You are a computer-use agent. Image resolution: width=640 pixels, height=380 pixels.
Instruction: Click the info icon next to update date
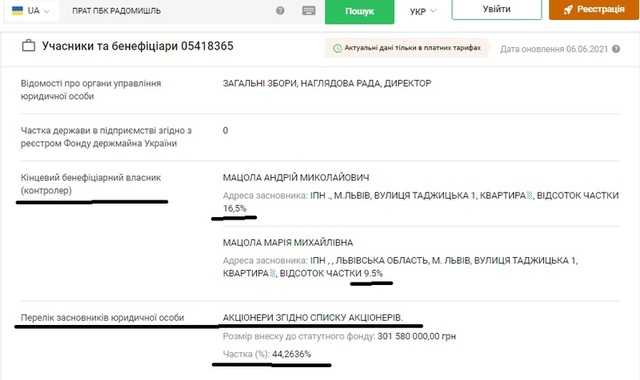pyautogui.click(x=616, y=49)
